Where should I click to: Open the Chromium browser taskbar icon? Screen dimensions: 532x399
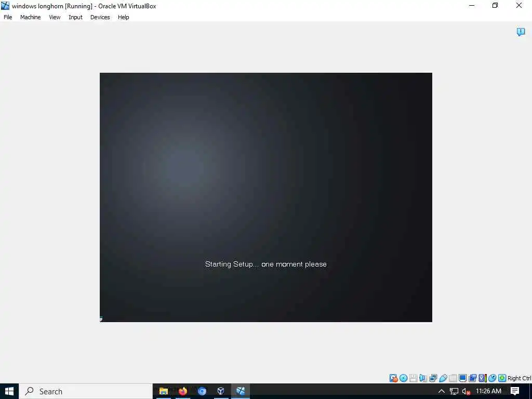click(202, 391)
